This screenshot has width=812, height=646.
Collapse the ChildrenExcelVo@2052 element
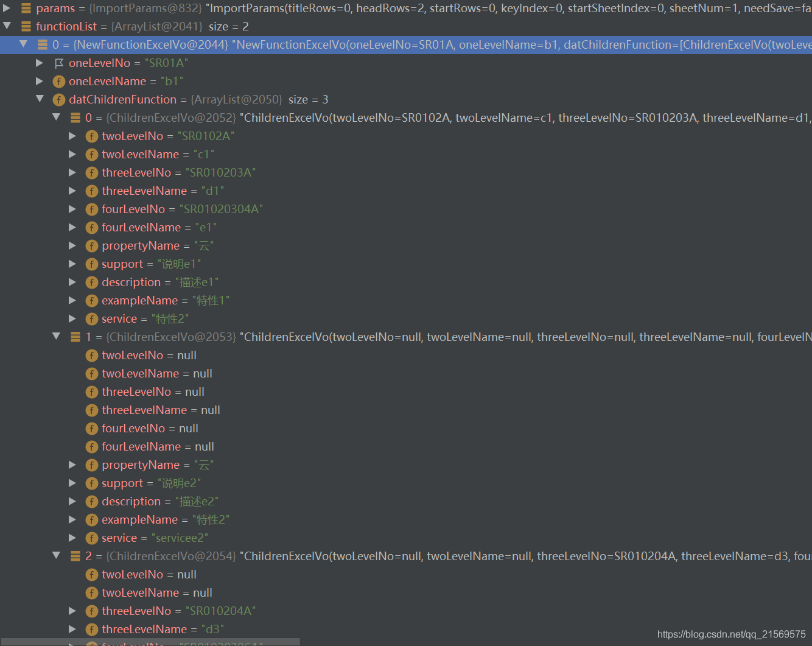tap(56, 118)
